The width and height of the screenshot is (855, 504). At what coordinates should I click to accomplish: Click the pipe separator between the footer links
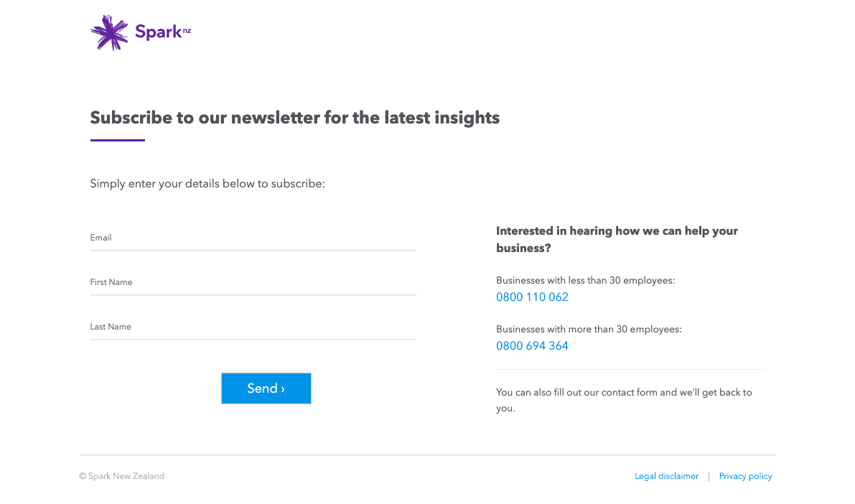pos(709,477)
